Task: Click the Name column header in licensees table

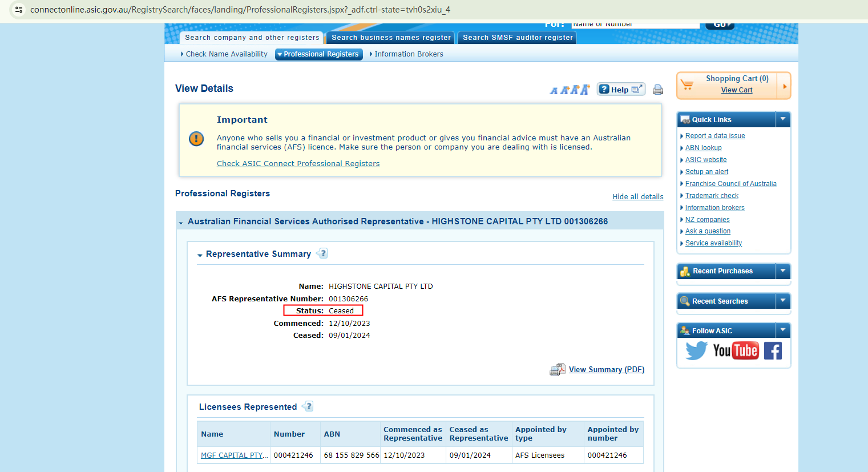Action: coord(234,434)
